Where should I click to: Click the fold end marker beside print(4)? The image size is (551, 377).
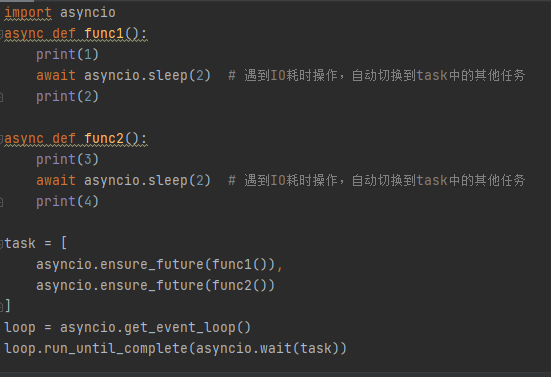[1, 202]
